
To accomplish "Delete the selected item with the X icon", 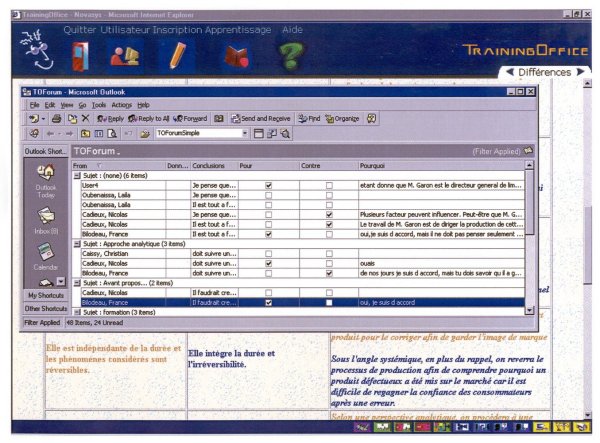I will [x=86, y=119].
